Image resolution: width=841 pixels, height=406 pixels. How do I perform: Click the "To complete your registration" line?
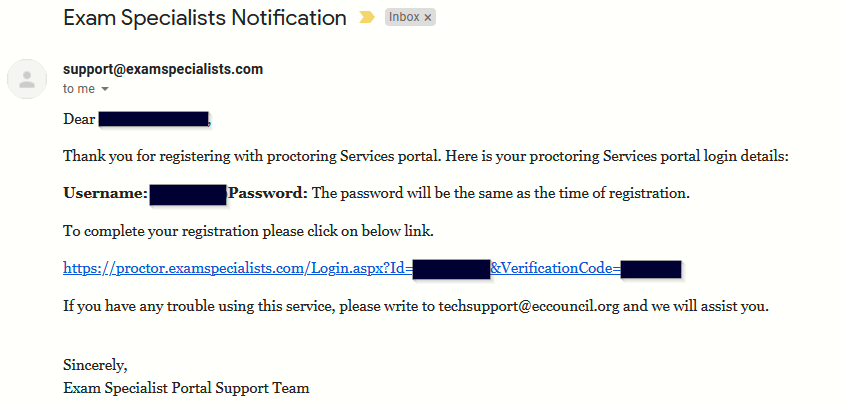[248, 231]
